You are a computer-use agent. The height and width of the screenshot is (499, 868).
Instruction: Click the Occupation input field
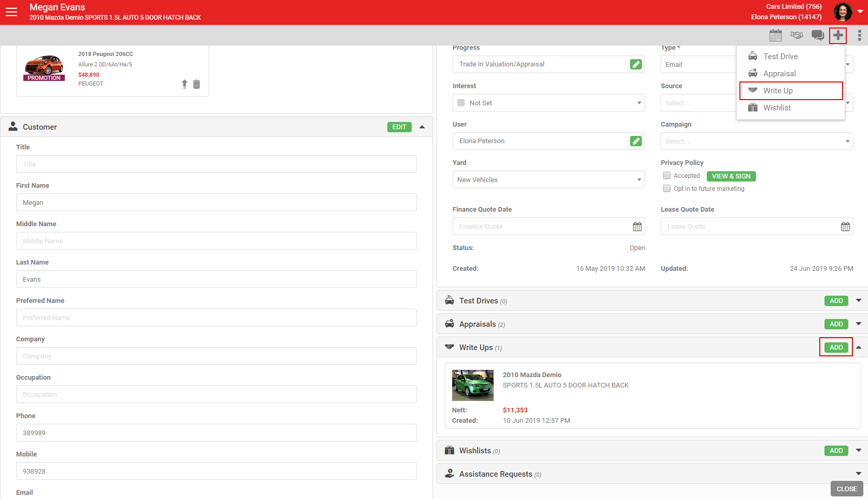click(216, 394)
